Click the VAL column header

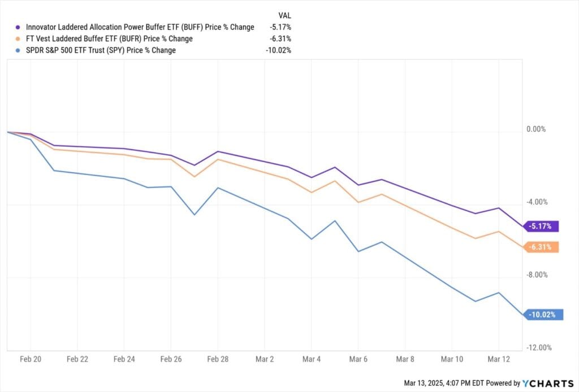coord(284,15)
